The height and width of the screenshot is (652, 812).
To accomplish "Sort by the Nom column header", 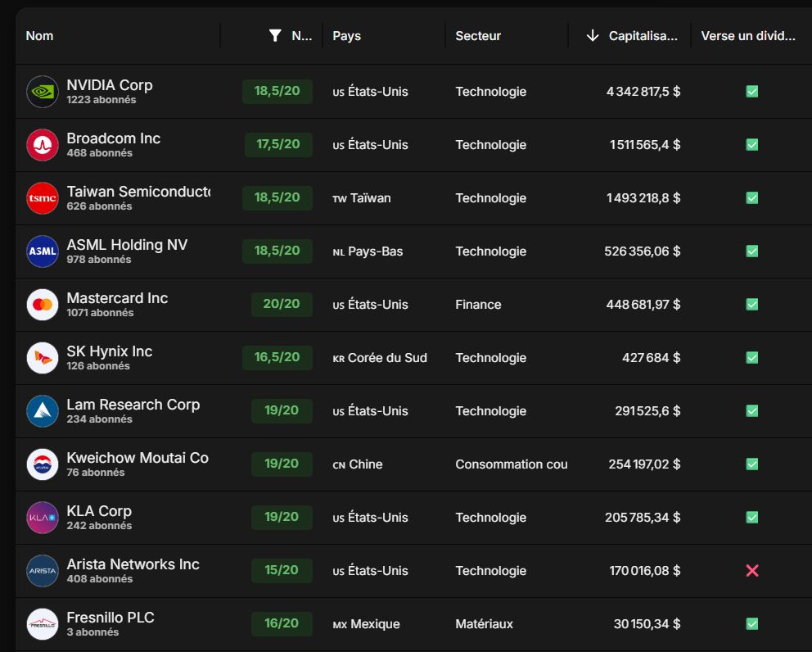I will coord(39,36).
